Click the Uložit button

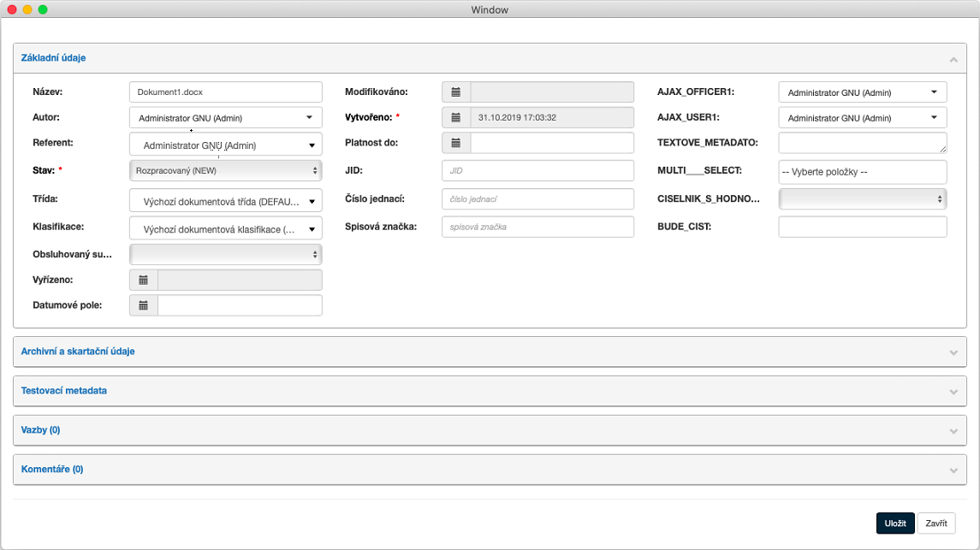coord(894,523)
